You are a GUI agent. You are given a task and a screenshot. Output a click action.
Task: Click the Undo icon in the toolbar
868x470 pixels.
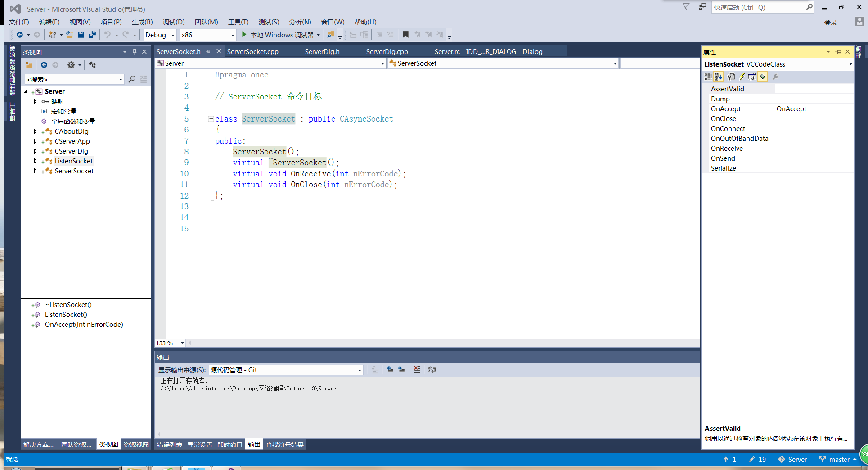tap(107, 35)
